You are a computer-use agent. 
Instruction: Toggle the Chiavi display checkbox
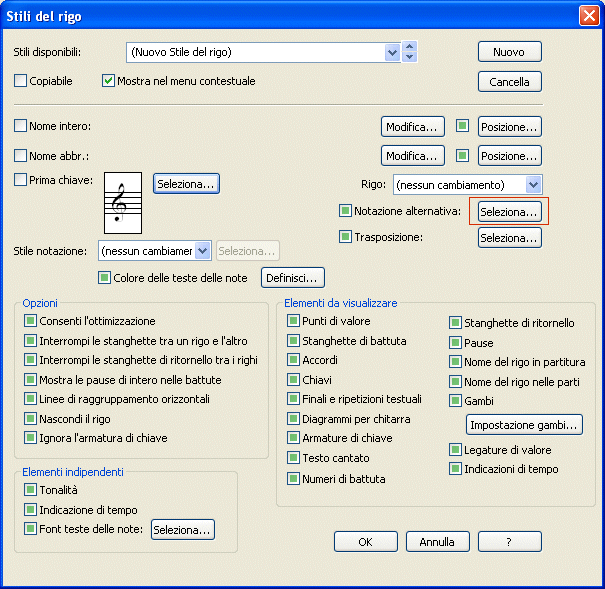[294, 380]
